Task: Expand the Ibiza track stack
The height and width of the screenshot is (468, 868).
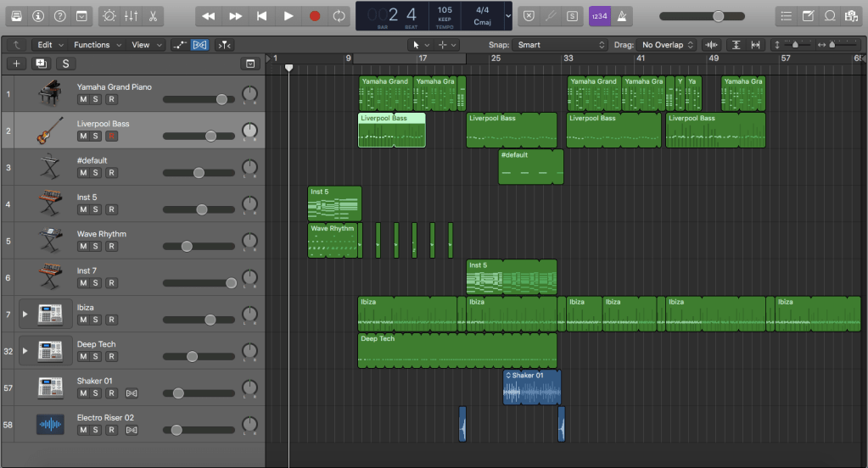Action: click(x=25, y=315)
